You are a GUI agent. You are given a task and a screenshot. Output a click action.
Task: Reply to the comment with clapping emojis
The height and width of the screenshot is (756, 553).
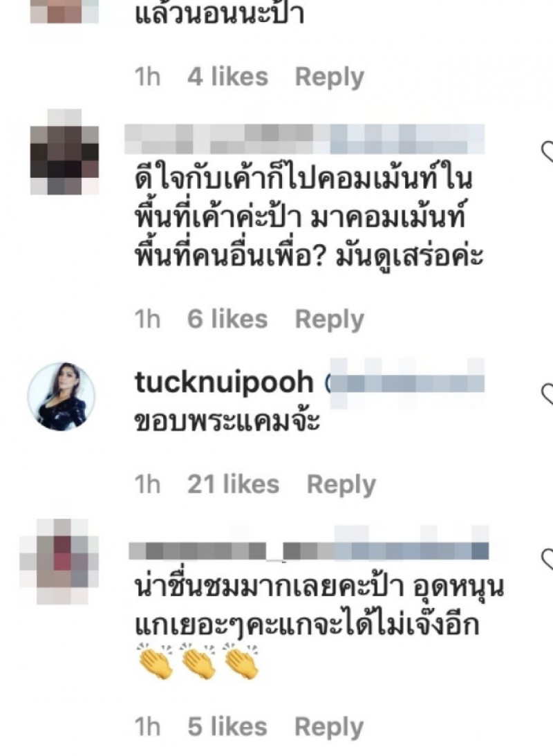pyautogui.click(x=329, y=727)
